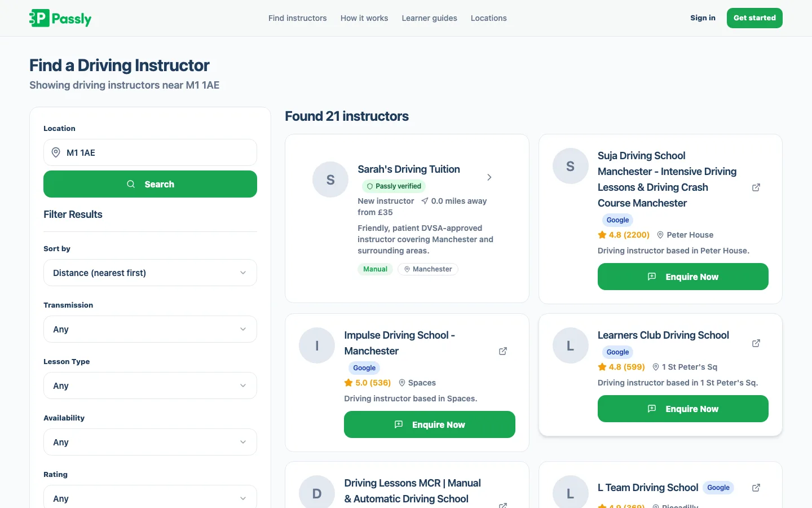Open the Rating dropdown
Viewport: 812px width, 508px height.
point(150,497)
